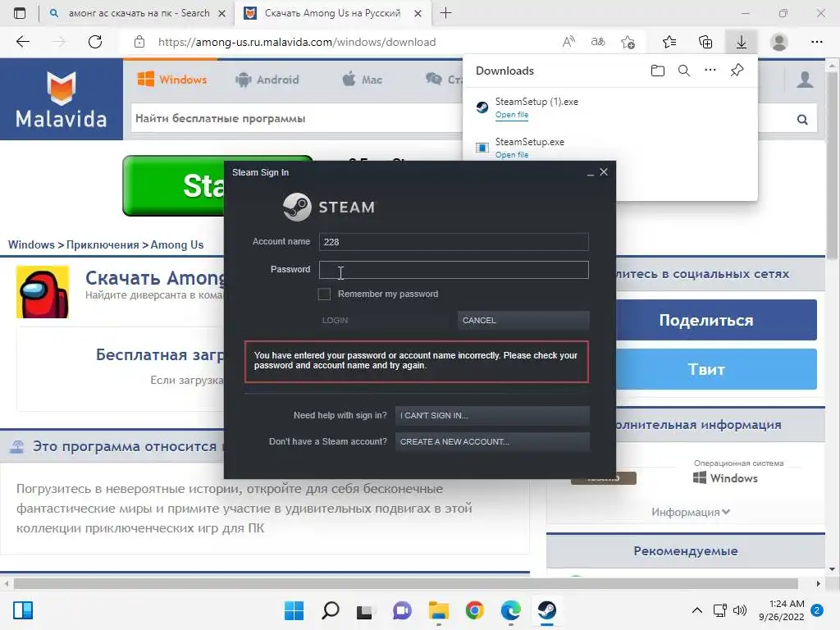Launch Google Chrome from taskbar
Image resolution: width=840 pixels, height=630 pixels.
point(475,610)
